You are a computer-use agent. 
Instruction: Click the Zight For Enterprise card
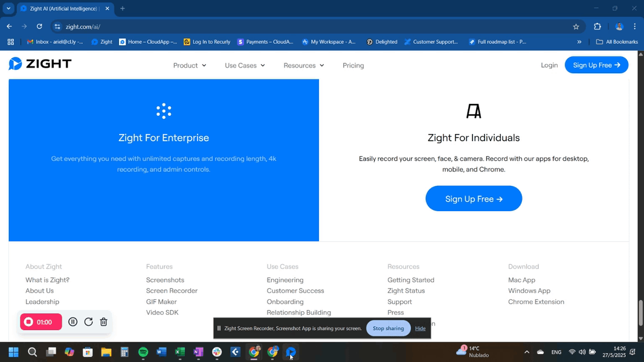click(164, 160)
